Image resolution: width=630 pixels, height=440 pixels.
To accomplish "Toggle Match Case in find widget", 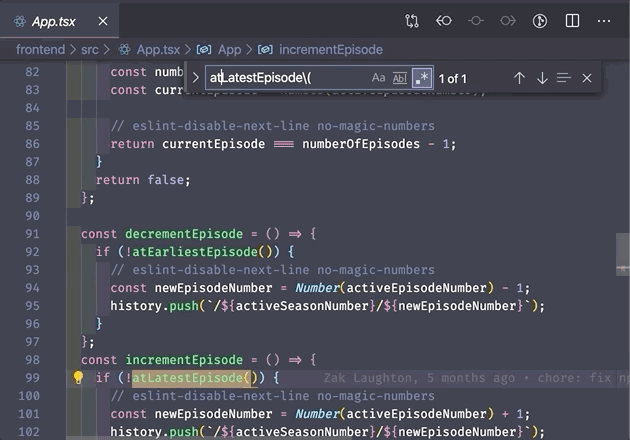I will click(x=378, y=78).
